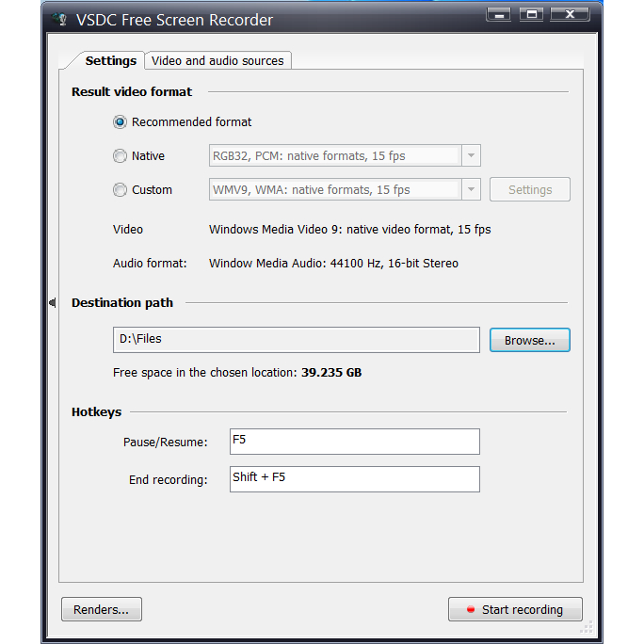Open the Renders... dialog
Image resolution: width=644 pixels, height=644 pixels.
[101, 610]
